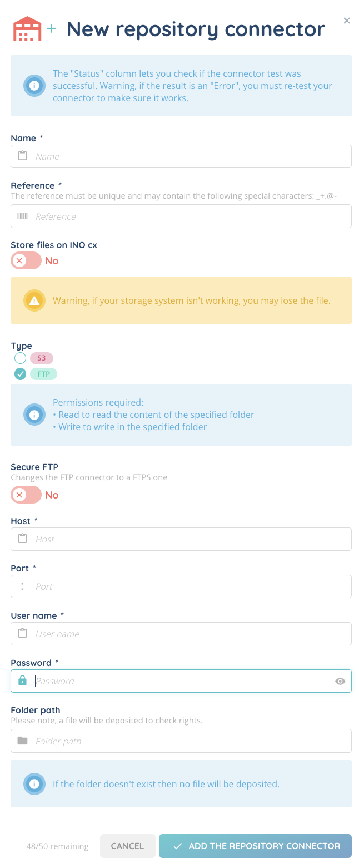Click the info icon in Status notice
This screenshot has width=359, height=868.
[x=34, y=86]
